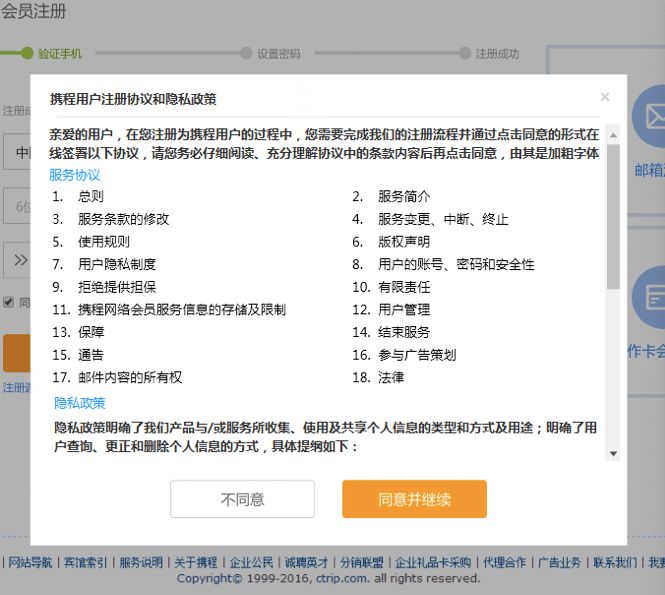Click the scrollbar down arrow in agreement
This screenshot has height=595, width=665.
coord(613,453)
